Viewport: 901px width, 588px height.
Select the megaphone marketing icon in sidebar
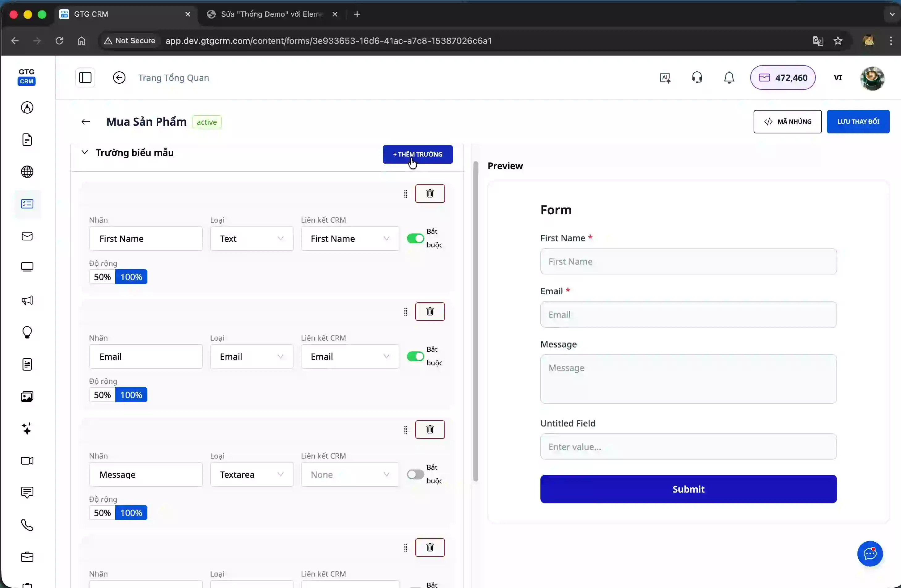[x=27, y=300]
